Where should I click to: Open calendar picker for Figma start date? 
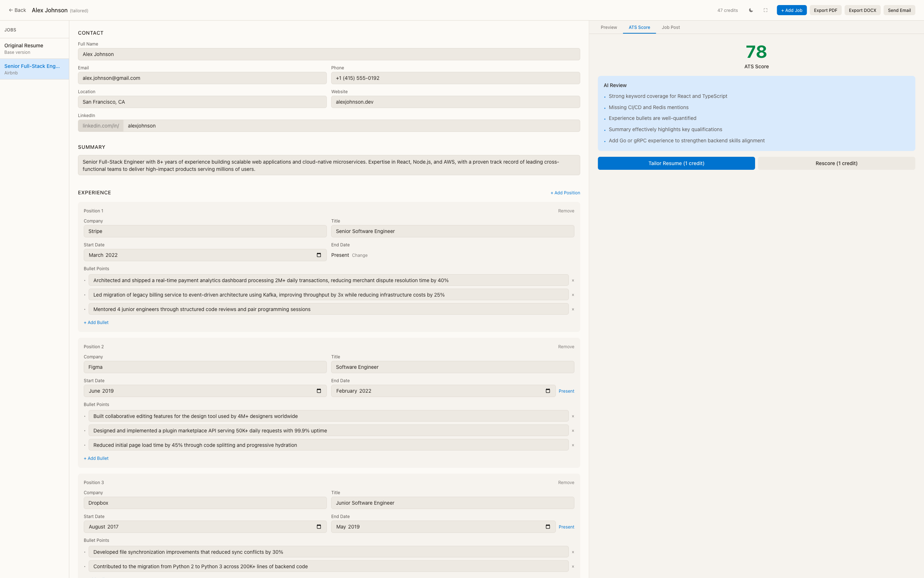(319, 391)
